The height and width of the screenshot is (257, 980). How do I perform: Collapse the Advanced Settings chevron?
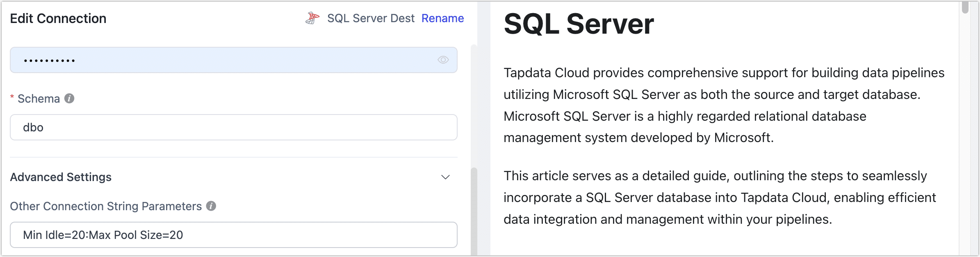[445, 177]
